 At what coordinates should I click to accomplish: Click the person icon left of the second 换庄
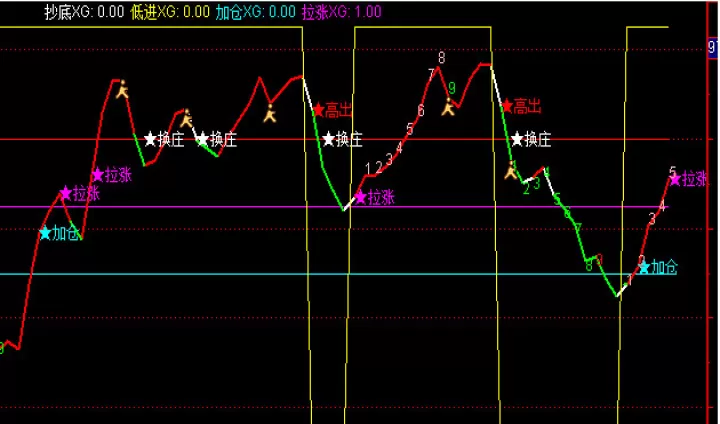click(x=186, y=119)
